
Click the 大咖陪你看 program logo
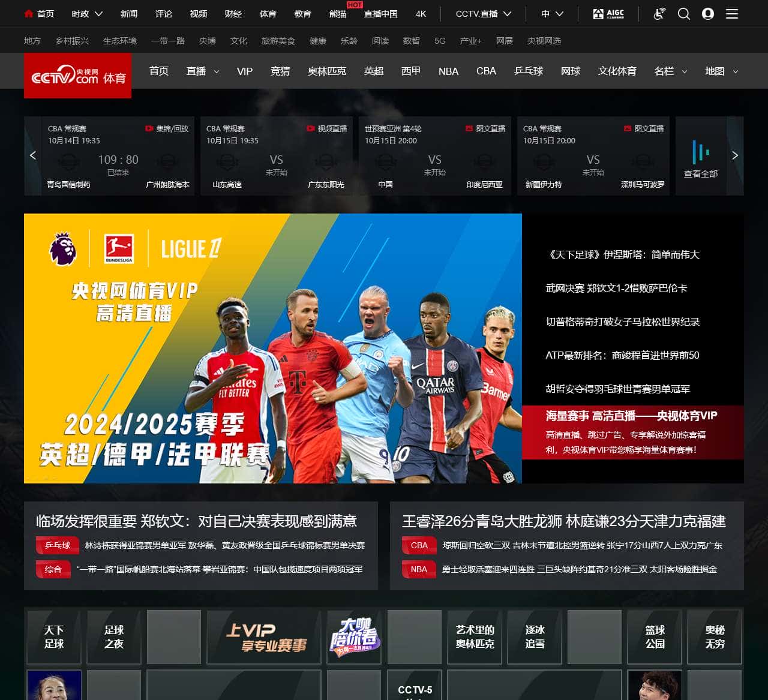[x=354, y=637]
